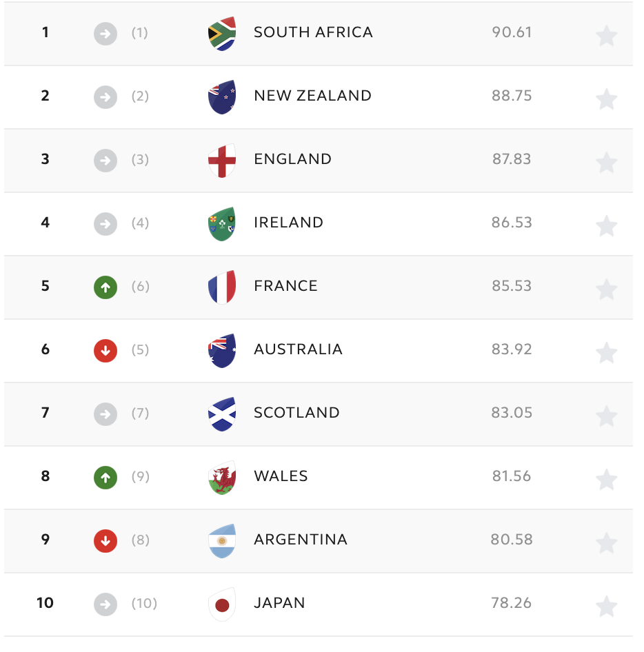Click the New Zealand flag icon

click(221, 96)
